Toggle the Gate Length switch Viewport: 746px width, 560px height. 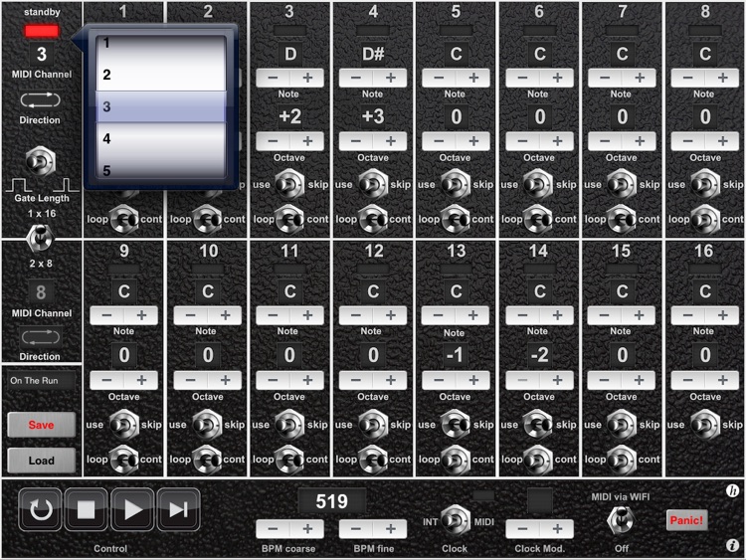click(41, 162)
